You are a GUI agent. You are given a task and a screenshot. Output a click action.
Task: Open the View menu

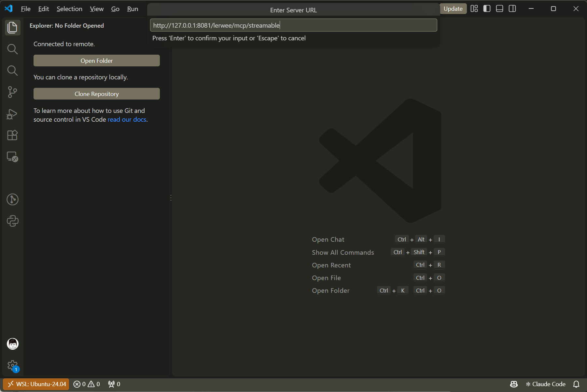(97, 9)
